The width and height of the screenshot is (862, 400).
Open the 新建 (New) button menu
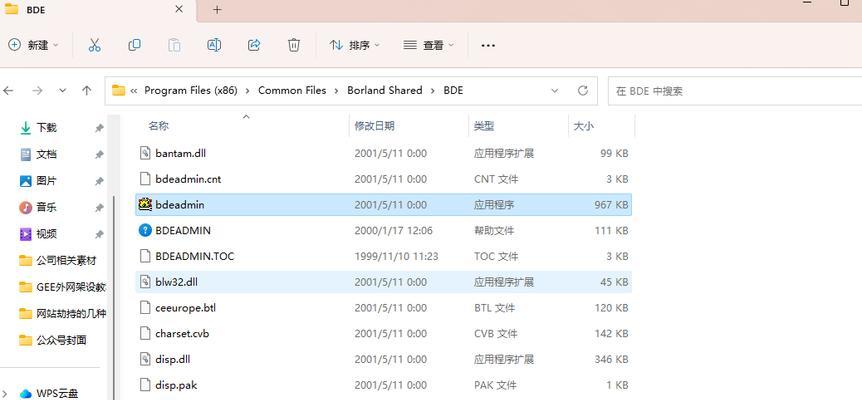[x=33, y=45]
